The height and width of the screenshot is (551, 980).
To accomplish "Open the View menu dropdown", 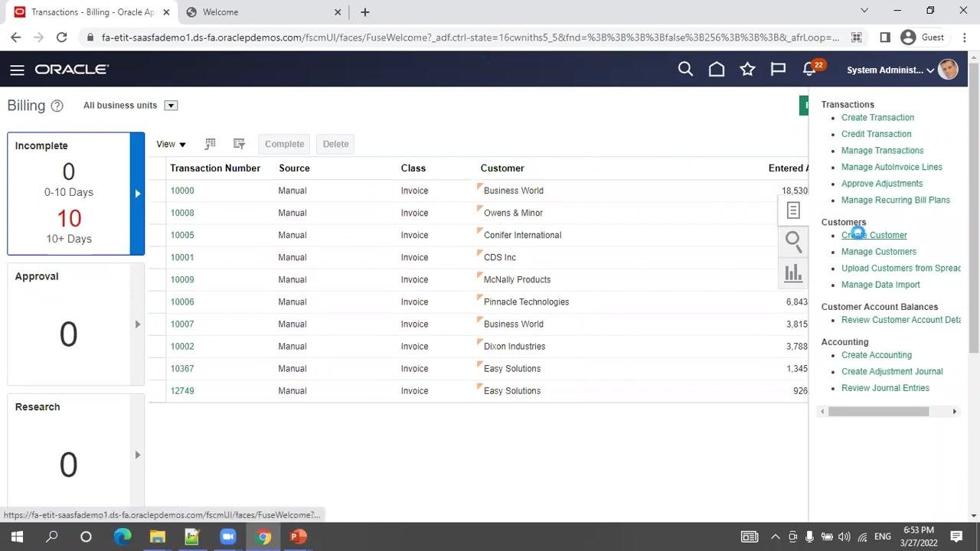I will click(171, 144).
